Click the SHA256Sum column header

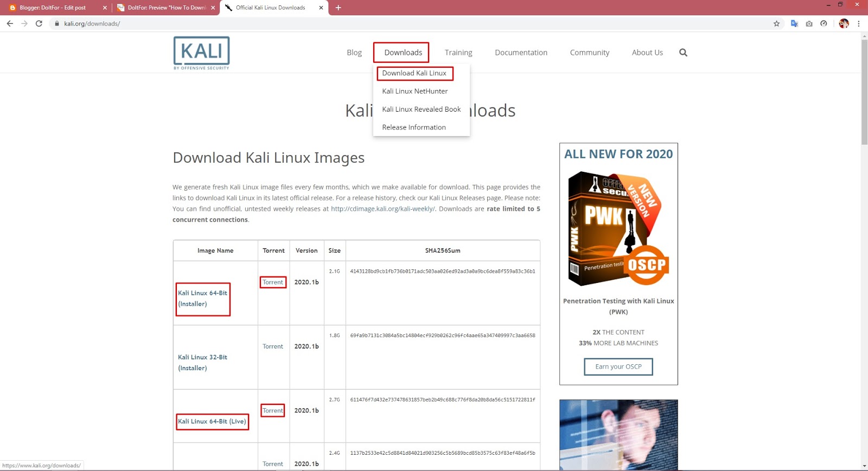point(443,251)
